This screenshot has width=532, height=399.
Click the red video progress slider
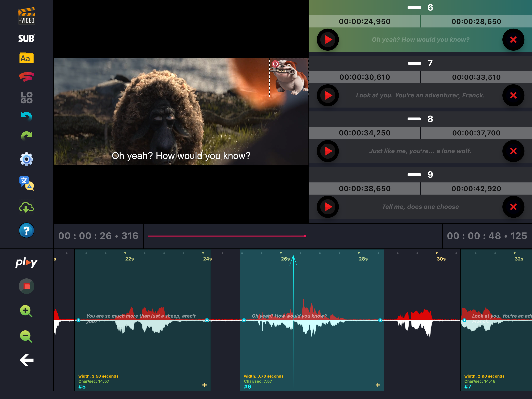coord(293,236)
